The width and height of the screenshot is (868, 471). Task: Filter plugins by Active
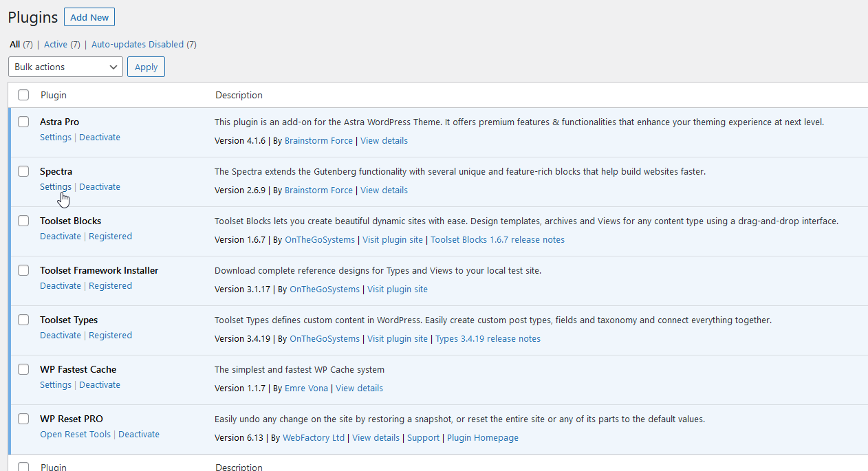pyautogui.click(x=56, y=44)
